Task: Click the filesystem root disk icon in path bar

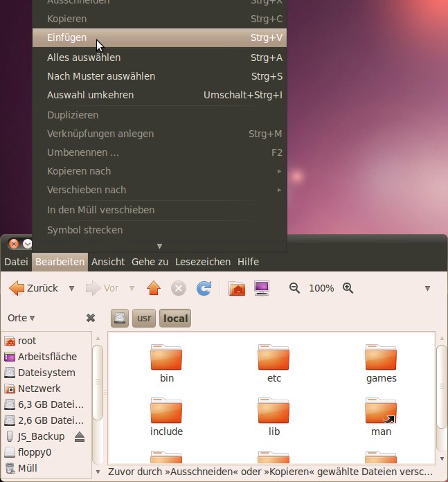Action: coord(120,319)
